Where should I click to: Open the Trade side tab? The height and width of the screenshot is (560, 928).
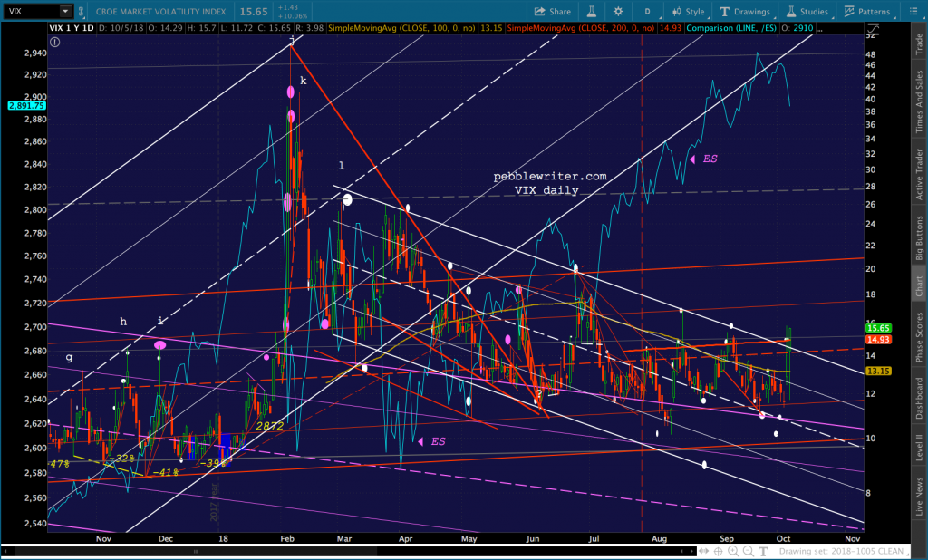pyautogui.click(x=919, y=44)
